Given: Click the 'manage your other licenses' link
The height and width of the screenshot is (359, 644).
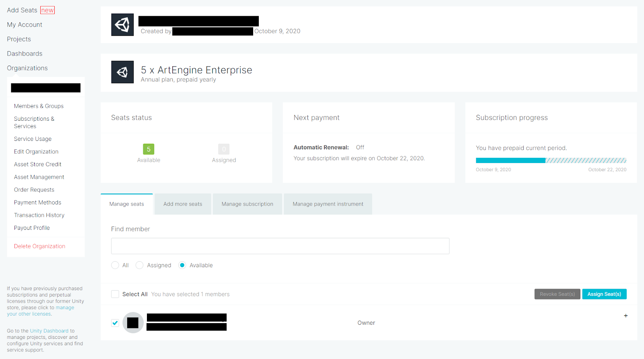Looking at the screenshot, I should point(41,311).
